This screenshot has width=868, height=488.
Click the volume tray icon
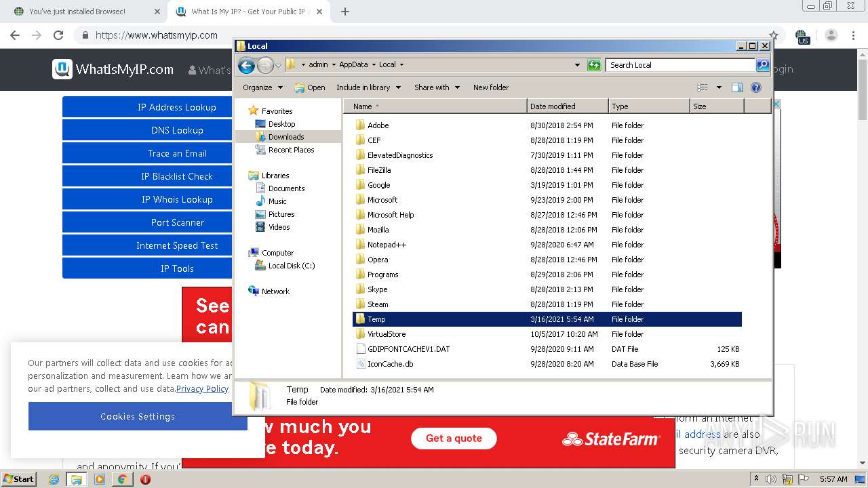coord(770,479)
